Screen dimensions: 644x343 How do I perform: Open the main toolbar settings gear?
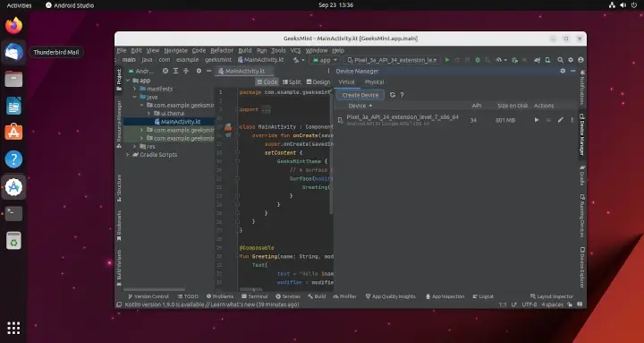pyautogui.click(x=571, y=60)
